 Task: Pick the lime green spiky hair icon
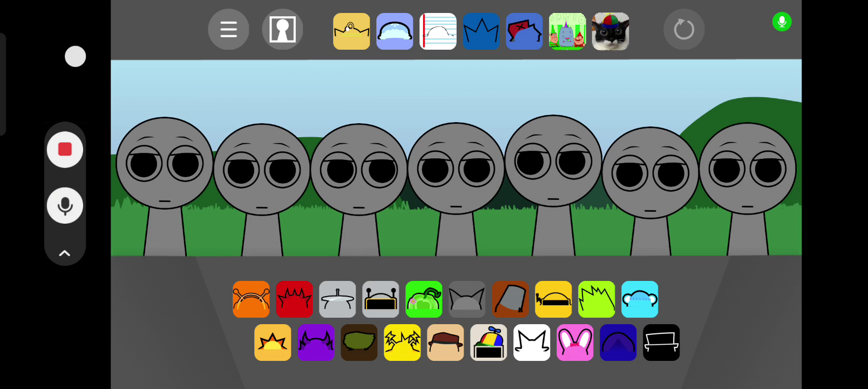[596, 299]
